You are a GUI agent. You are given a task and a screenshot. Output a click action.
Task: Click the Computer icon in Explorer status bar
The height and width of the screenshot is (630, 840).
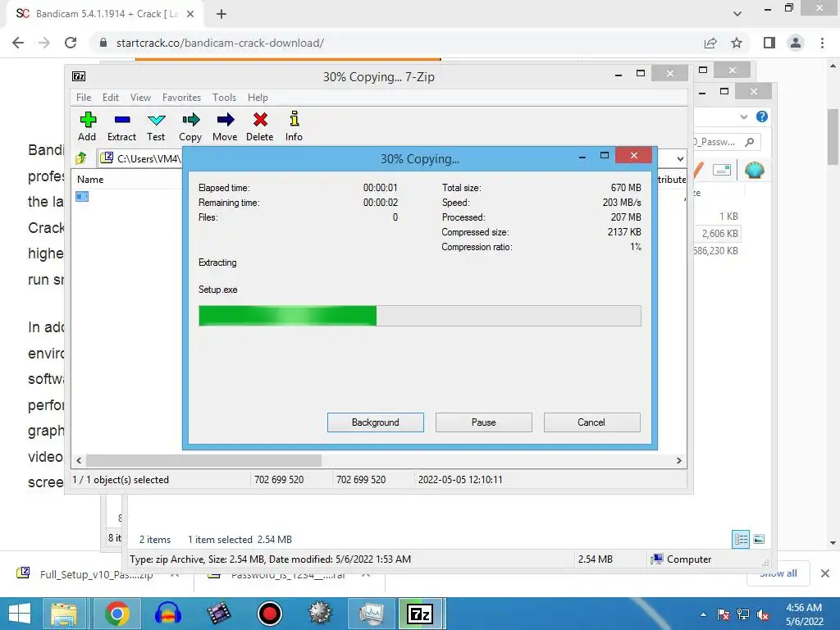[657, 559]
